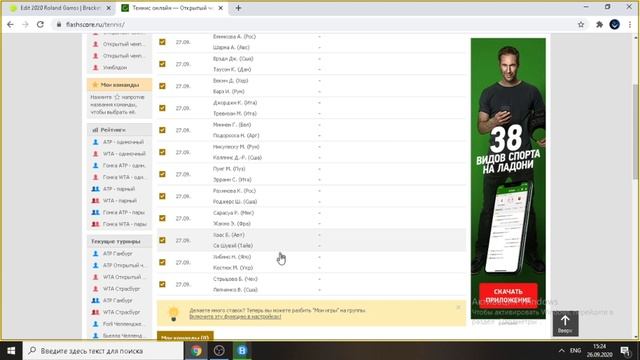This screenshot has height=360, width=640.
Task: Open the Chrome three-dot menu
Action: pyautogui.click(x=630, y=24)
